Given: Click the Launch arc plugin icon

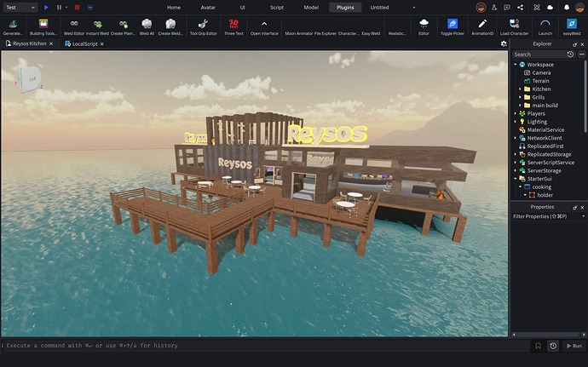Looking at the screenshot, I should point(545,27).
